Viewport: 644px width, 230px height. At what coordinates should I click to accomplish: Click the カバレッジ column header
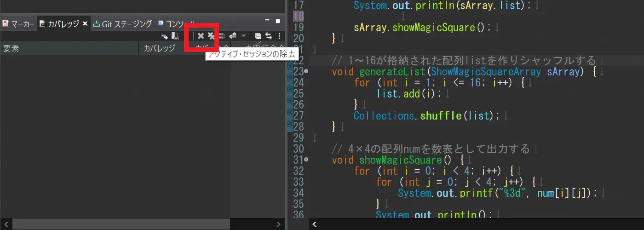(x=157, y=48)
